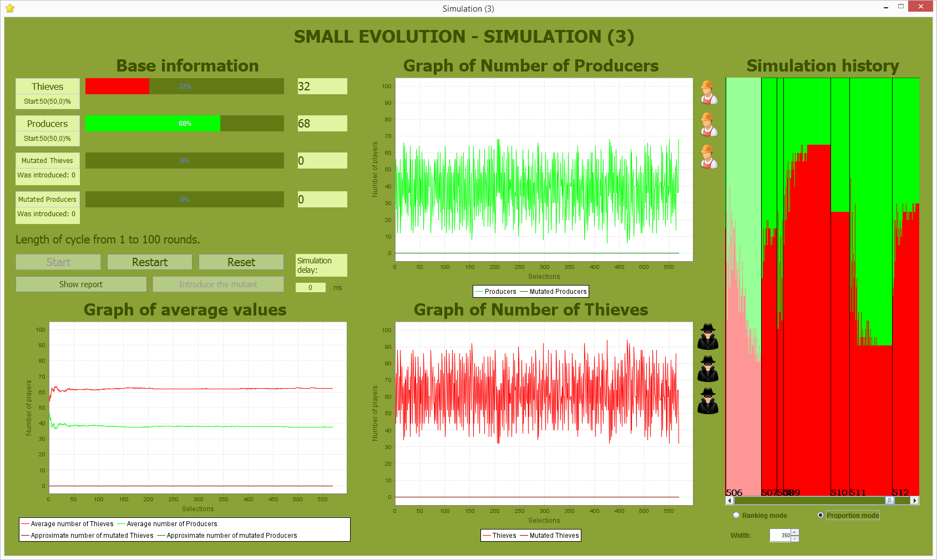Click Introduce the mutant button

(218, 284)
